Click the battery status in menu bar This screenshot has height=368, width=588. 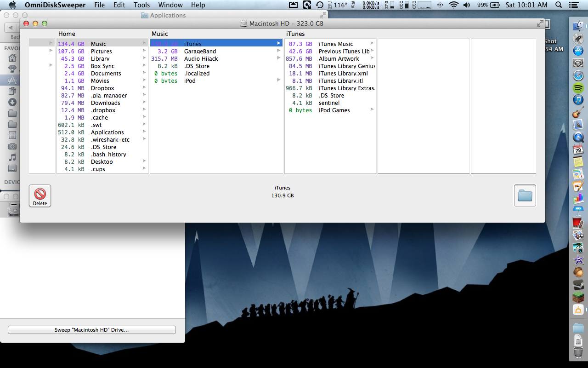point(489,5)
